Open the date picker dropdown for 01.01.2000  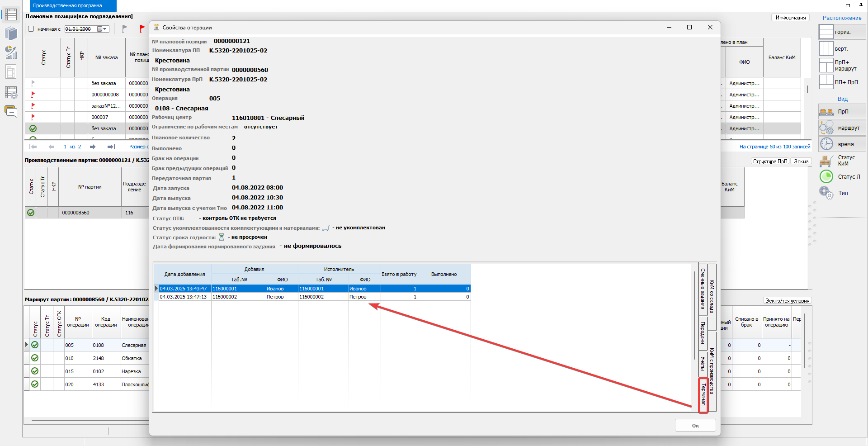pyautogui.click(x=104, y=29)
